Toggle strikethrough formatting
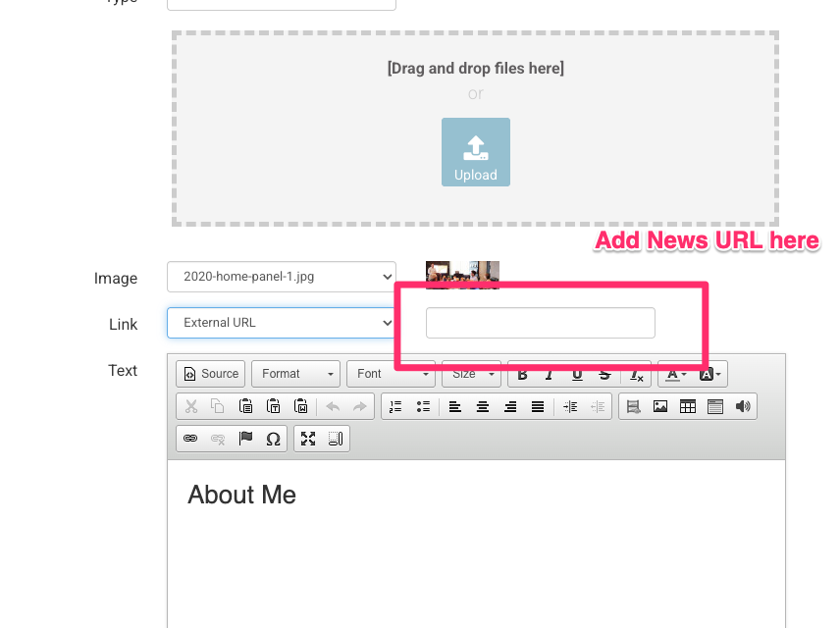The width and height of the screenshot is (840, 628). pos(604,374)
